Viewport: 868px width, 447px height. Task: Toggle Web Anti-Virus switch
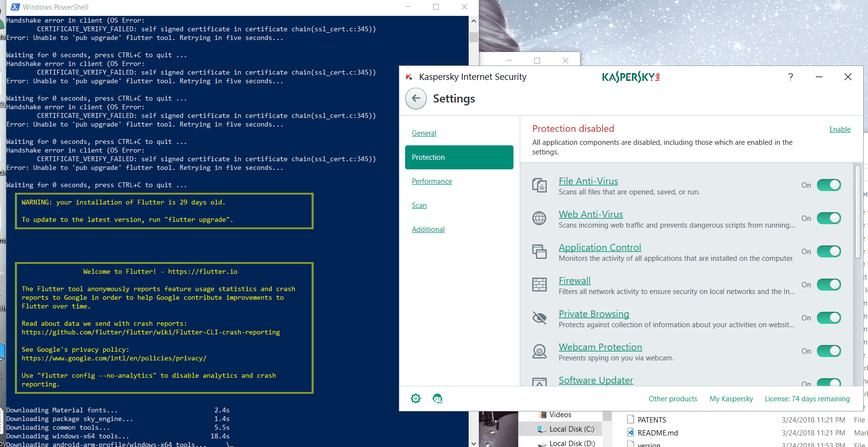click(829, 218)
